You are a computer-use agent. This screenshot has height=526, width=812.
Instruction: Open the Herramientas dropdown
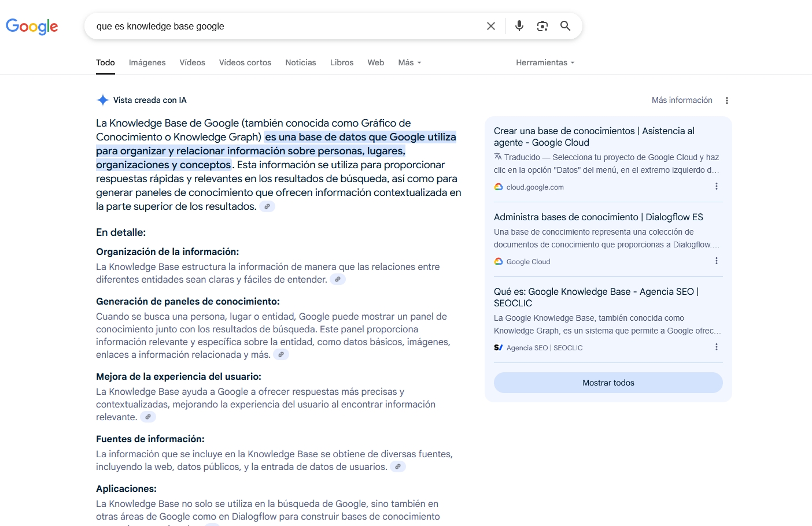click(545, 62)
